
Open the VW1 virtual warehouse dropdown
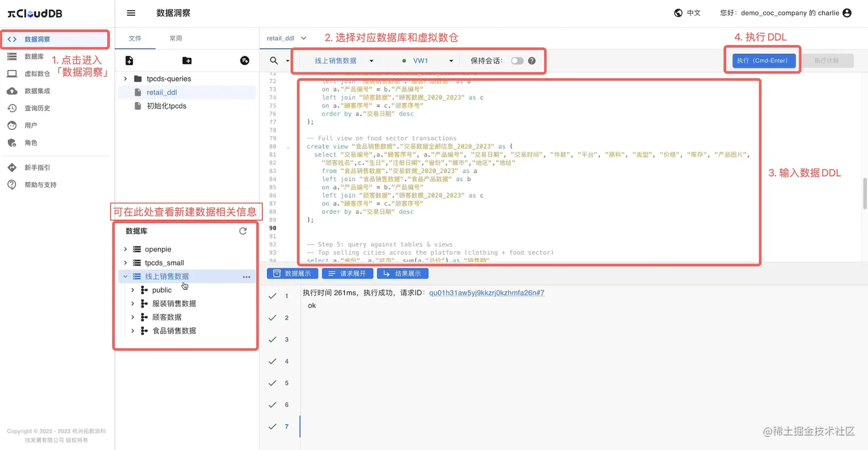click(x=427, y=60)
